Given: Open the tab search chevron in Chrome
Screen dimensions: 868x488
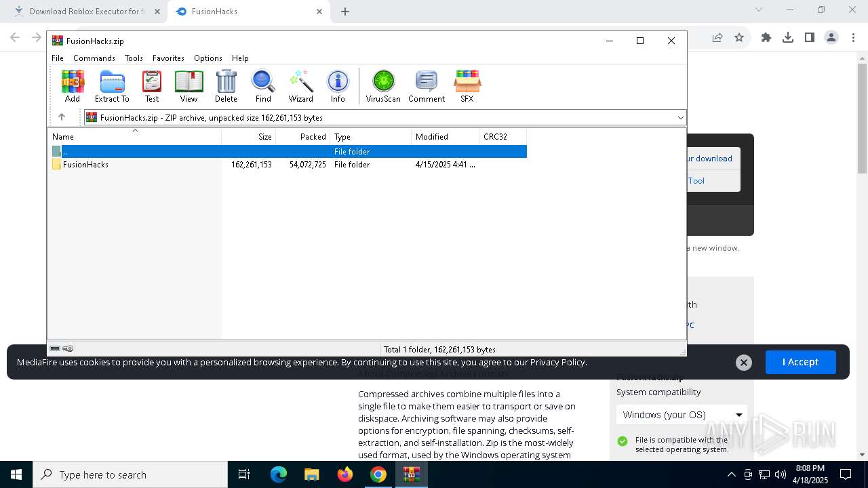Looking at the screenshot, I should pyautogui.click(x=759, y=9).
